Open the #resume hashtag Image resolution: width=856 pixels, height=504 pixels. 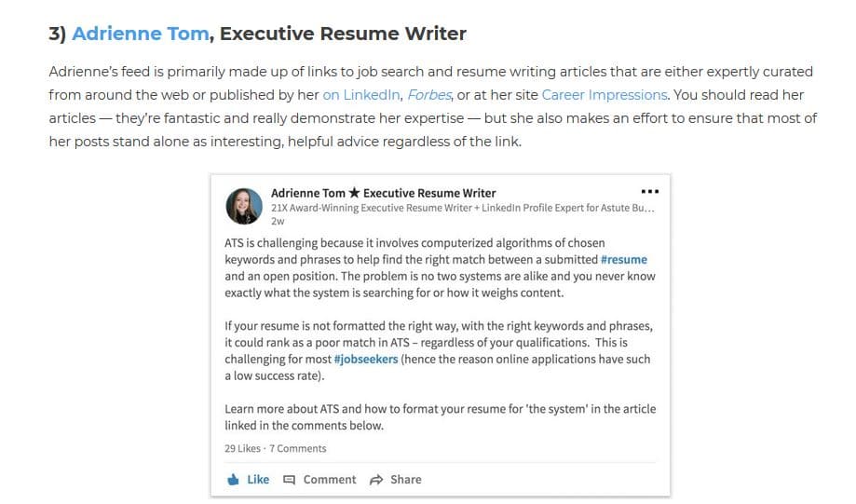point(623,259)
